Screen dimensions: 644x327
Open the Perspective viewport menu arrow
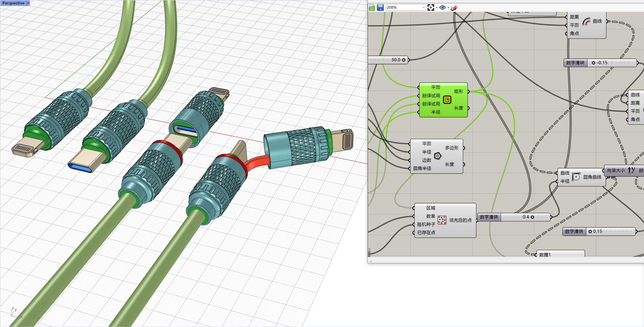28,3
